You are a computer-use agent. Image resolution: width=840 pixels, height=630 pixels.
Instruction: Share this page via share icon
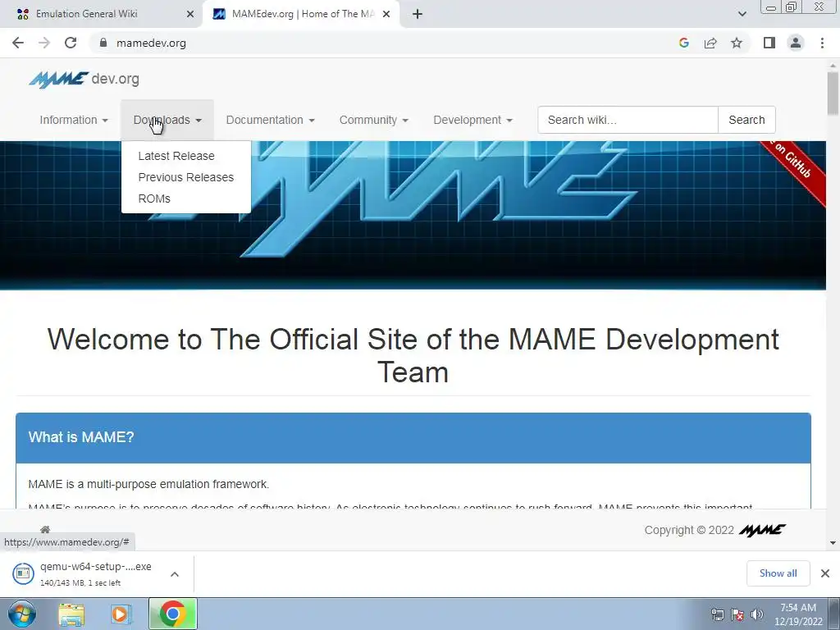(x=710, y=43)
